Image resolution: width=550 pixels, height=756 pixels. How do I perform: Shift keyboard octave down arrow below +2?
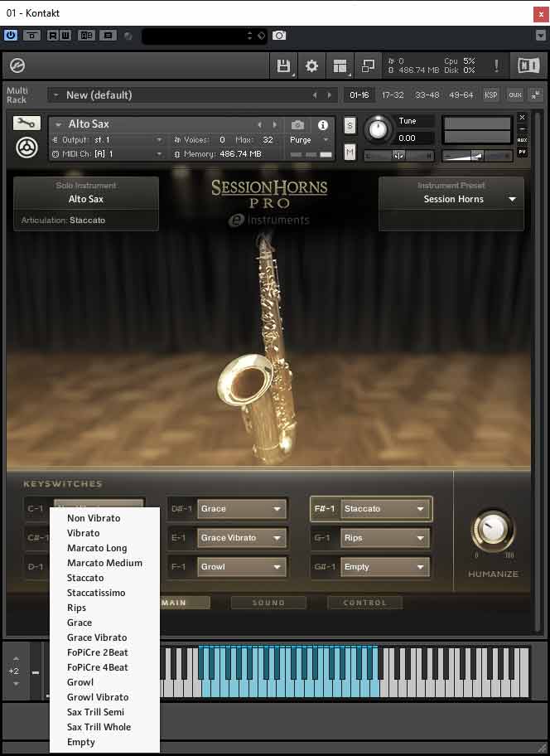click(16, 684)
